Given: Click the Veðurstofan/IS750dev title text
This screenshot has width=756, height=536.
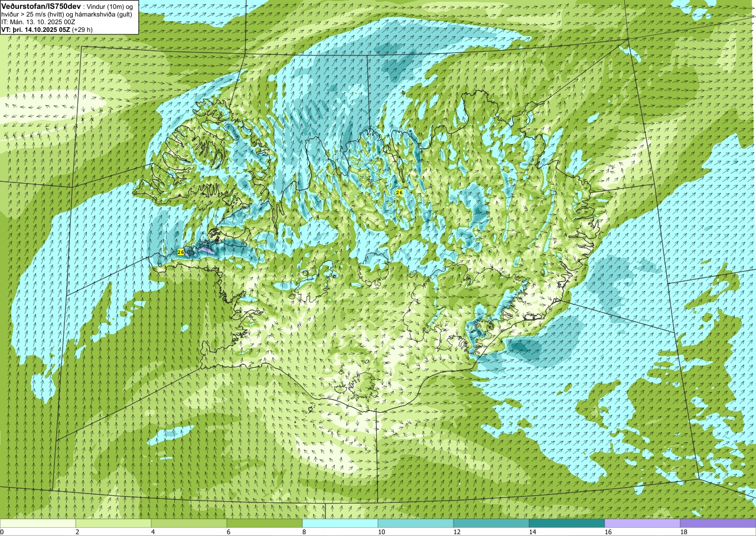Looking at the screenshot, I should [41, 6].
